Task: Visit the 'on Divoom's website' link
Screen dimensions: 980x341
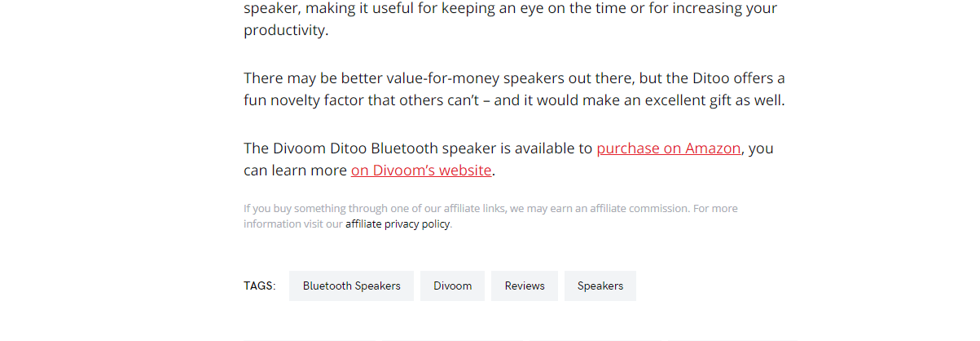Action: pos(421,170)
